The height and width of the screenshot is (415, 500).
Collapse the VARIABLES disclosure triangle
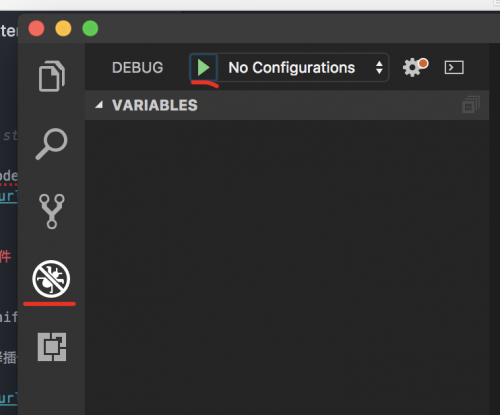99,105
